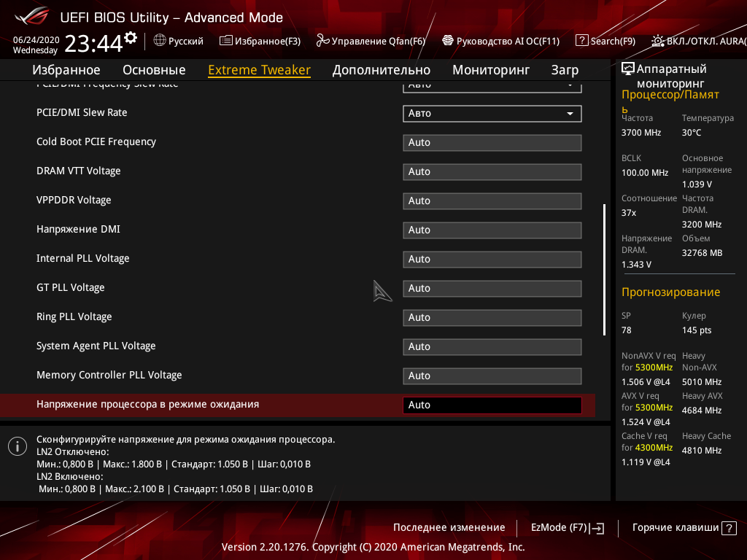Screen dimensions: 747x560
Task: Click 4300MHz Cache V req value
Action: (654, 448)
